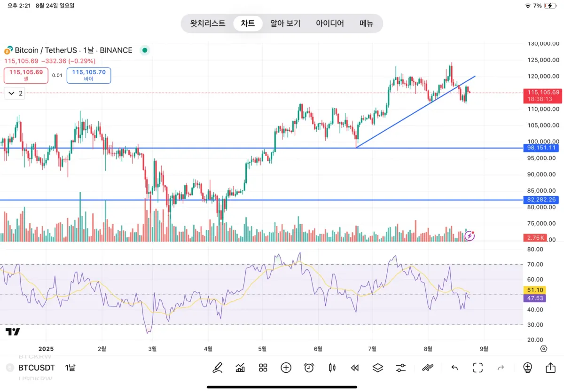Toggle fullscreen mode icon

pyautogui.click(x=478, y=368)
